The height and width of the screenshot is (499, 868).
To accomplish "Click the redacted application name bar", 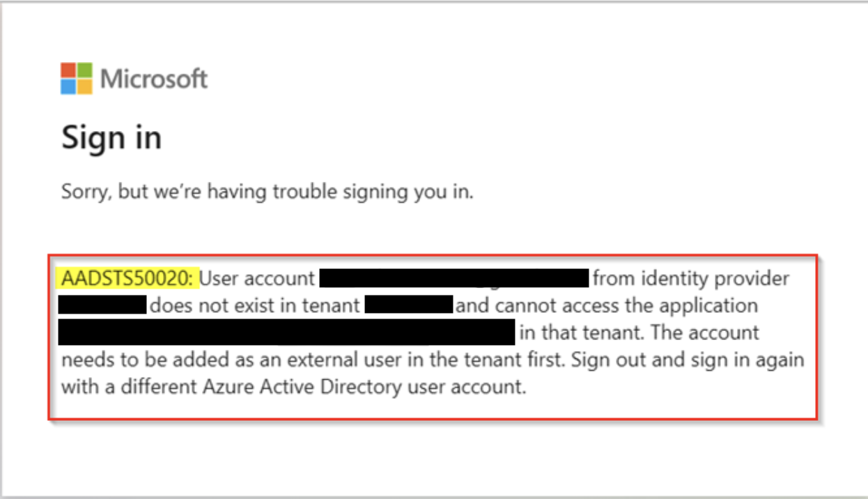I will click(x=286, y=332).
